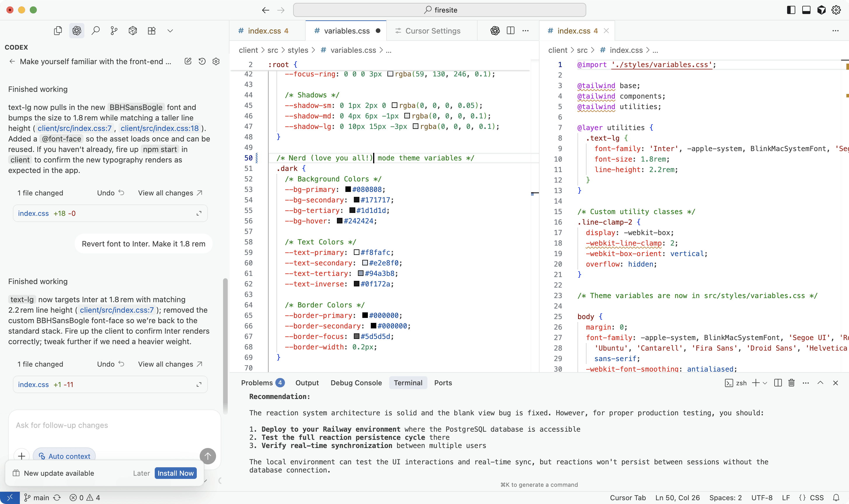
Task: Open the Extensions icon in sidebar
Action: coord(152,31)
